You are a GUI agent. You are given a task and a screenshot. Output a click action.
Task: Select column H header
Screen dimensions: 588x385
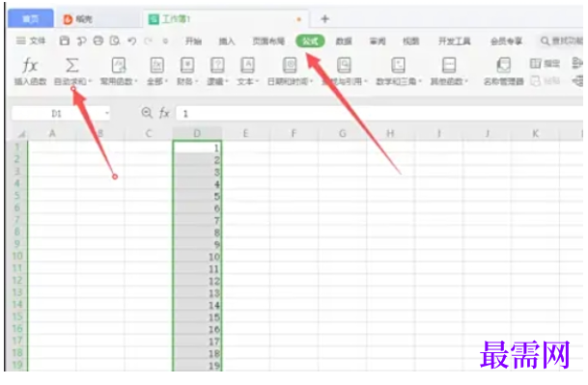(x=390, y=133)
